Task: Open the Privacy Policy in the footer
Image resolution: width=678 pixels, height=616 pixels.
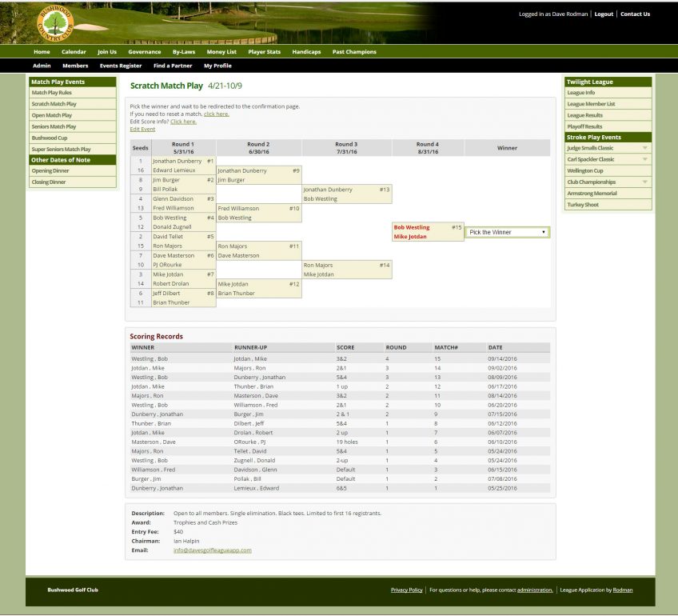Action: click(x=406, y=590)
